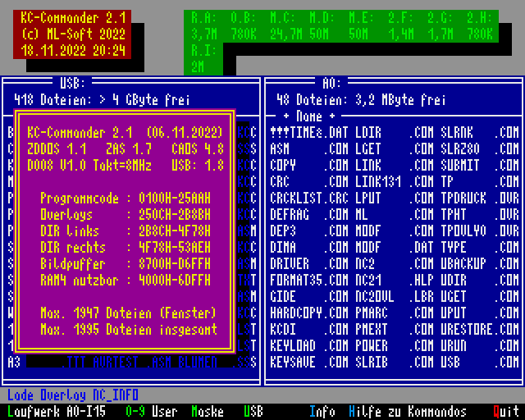
Task: Open Hilfe zu Kommandos
Action: pyautogui.click(x=408, y=412)
